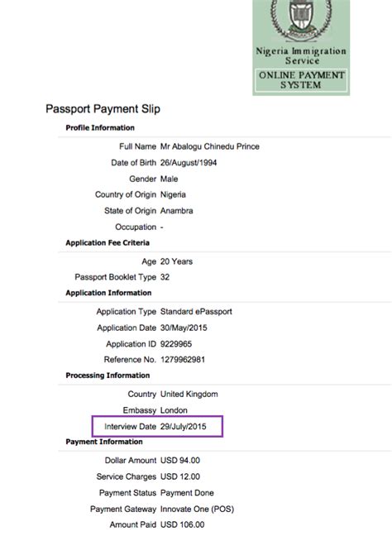
Task: Click the Dollar Amount USD 94.00
Action: 180,461
